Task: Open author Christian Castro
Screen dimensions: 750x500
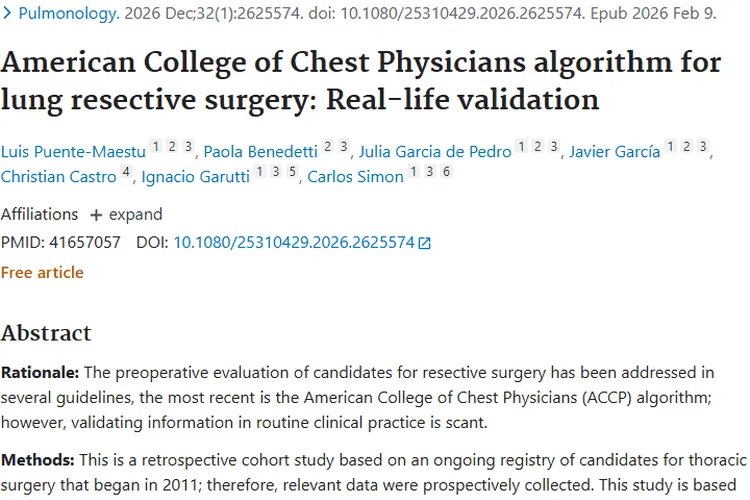Action: pos(59,177)
